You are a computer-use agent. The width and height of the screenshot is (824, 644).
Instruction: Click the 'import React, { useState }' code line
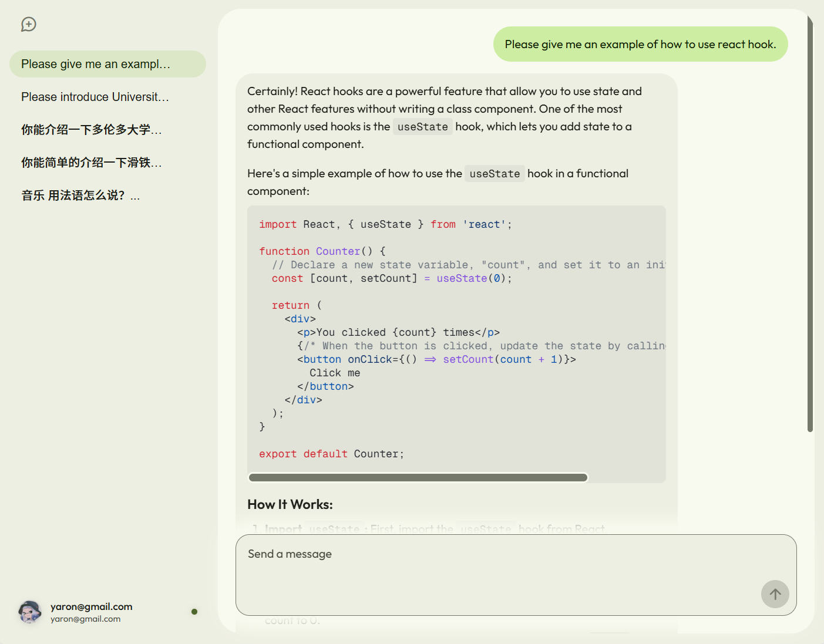(385, 224)
